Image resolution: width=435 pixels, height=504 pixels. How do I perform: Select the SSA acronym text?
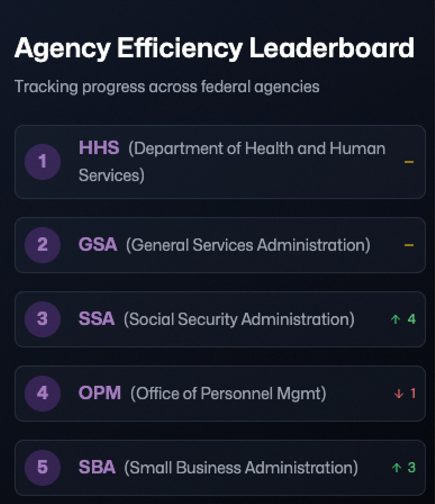(x=96, y=319)
